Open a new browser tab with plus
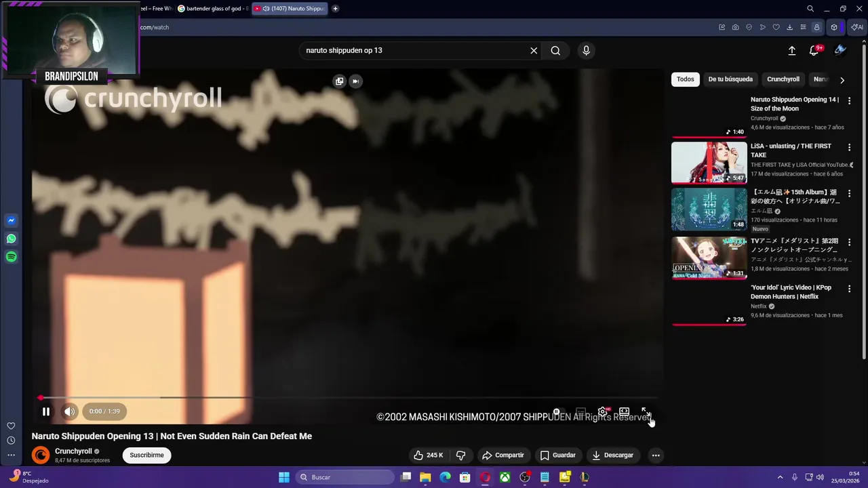Screen dimensions: 868x488 [335, 9]
